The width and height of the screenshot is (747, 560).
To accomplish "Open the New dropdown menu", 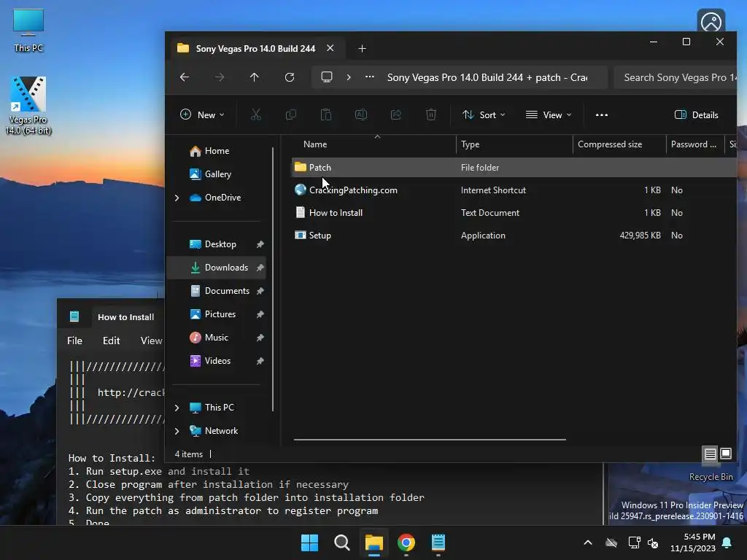I will [x=202, y=114].
